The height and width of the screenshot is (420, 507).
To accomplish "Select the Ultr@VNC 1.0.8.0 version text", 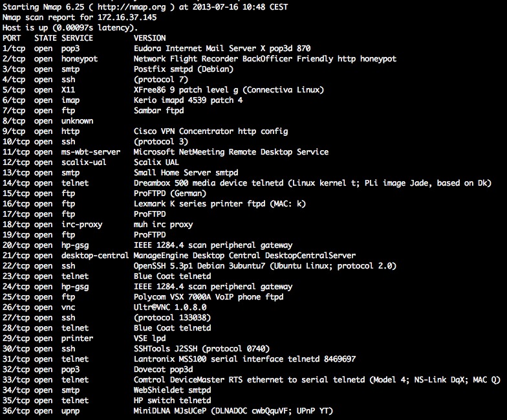I will point(170,307).
